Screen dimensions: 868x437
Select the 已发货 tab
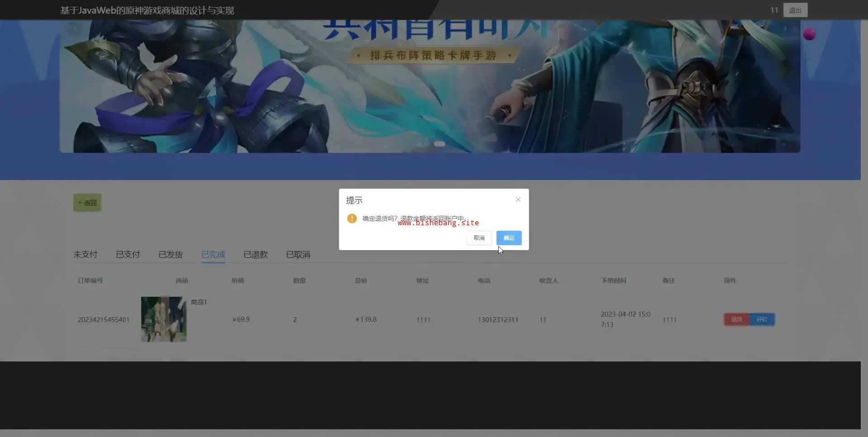coord(171,255)
